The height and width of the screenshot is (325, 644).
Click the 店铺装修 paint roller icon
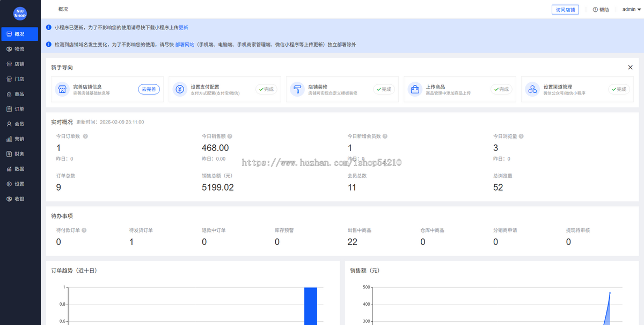point(297,89)
